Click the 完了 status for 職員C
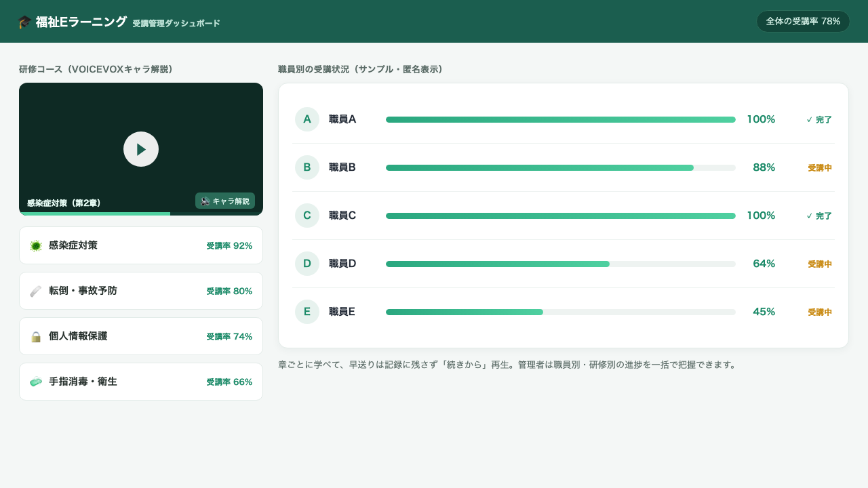This screenshot has height=488, width=868. pyautogui.click(x=819, y=216)
